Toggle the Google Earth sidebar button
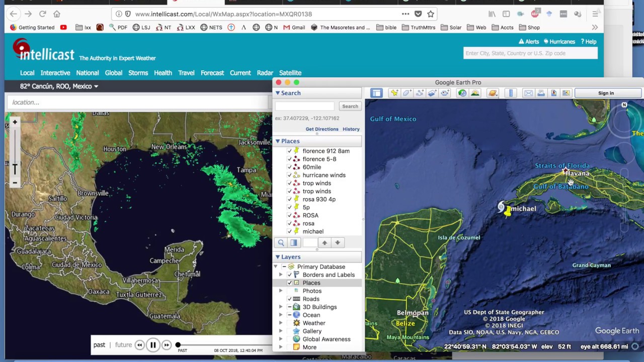Screen dimensions: 644x362 tap(376, 93)
